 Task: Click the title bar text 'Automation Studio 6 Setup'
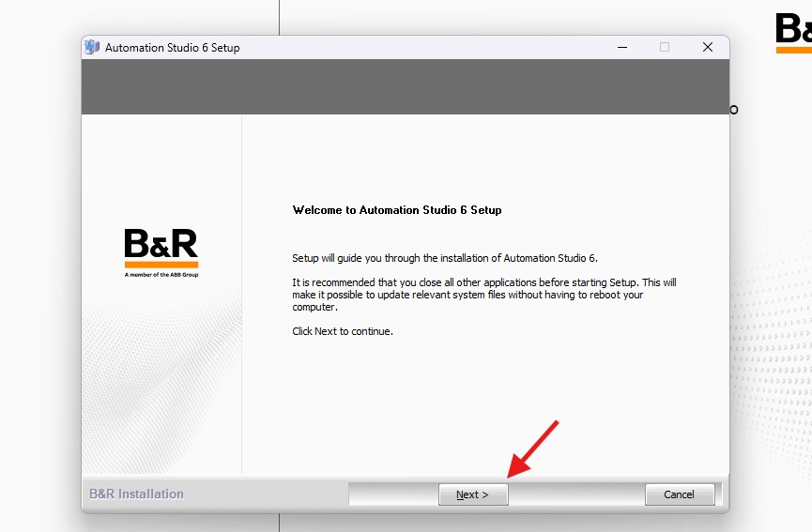(x=173, y=48)
